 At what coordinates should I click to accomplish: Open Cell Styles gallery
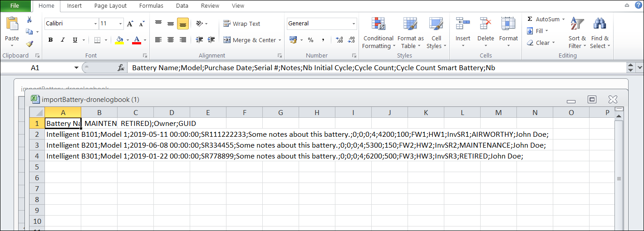point(436,33)
